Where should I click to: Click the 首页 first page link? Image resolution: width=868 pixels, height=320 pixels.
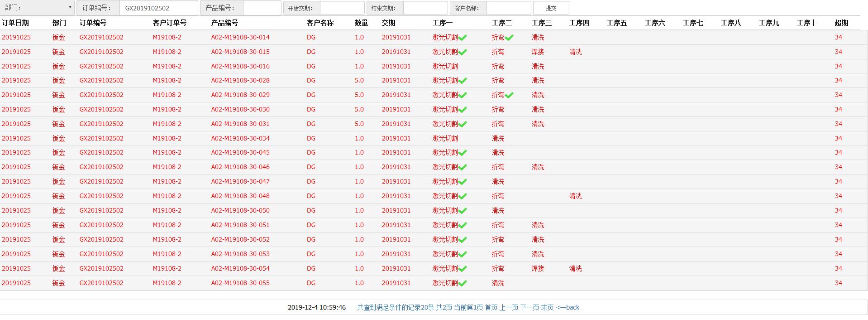point(491,307)
